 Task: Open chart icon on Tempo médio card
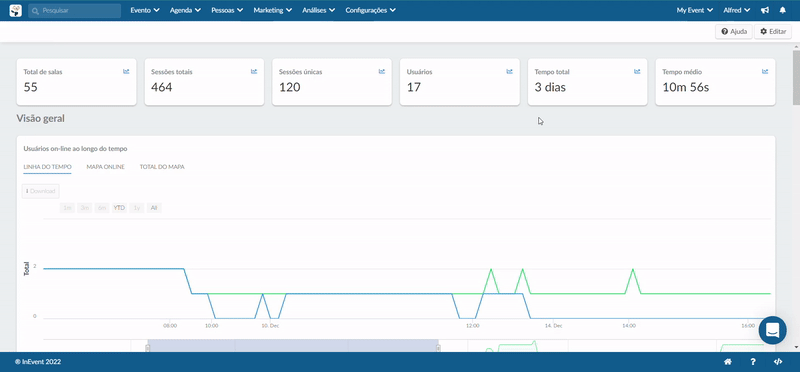coord(765,71)
